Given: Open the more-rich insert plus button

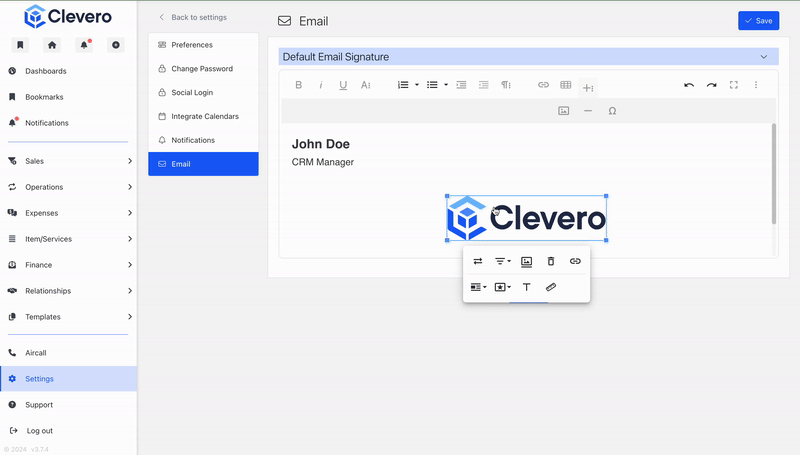Looking at the screenshot, I should coord(588,88).
